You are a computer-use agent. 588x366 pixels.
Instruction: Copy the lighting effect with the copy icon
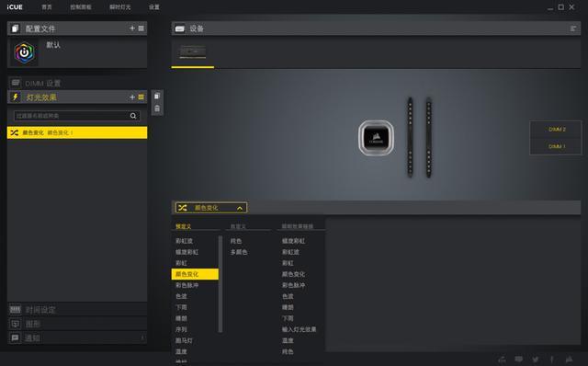pos(157,97)
